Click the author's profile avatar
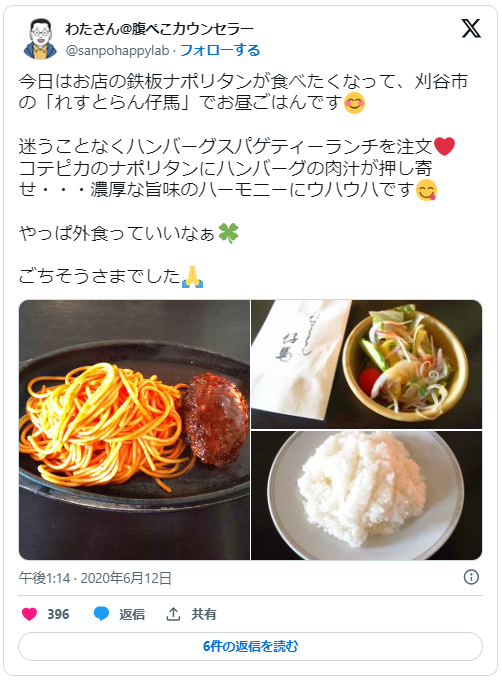Screen dimensions: 502x680 pyautogui.click(x=40, y=38)
